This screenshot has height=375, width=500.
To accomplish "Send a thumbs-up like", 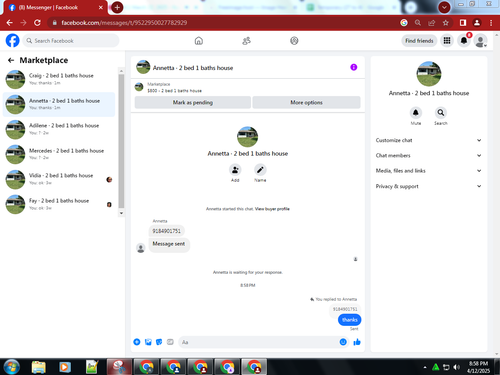I will point(357,342).
